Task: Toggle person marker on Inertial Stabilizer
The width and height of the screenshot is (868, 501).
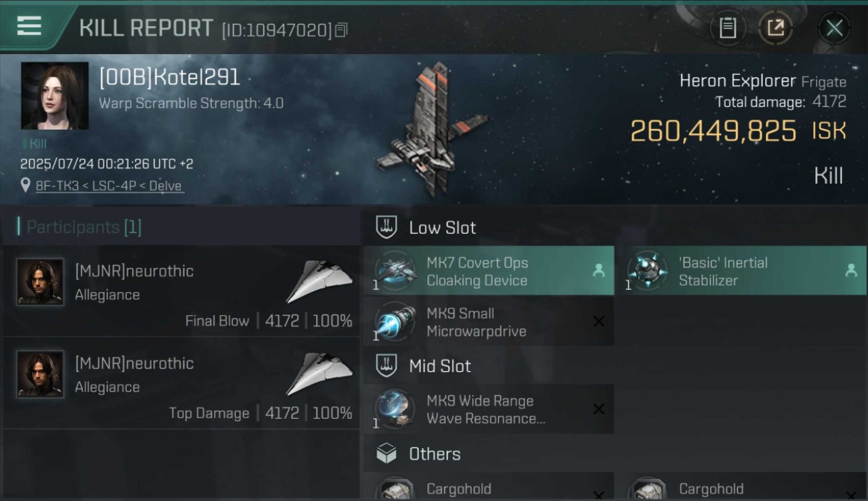Action: pos(851,271)
